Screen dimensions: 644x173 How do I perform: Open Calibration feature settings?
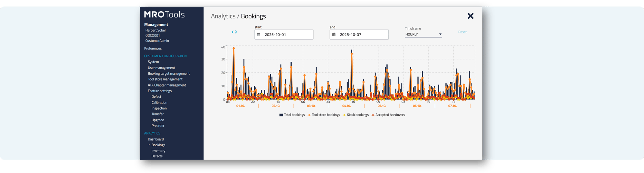point(159,103)
